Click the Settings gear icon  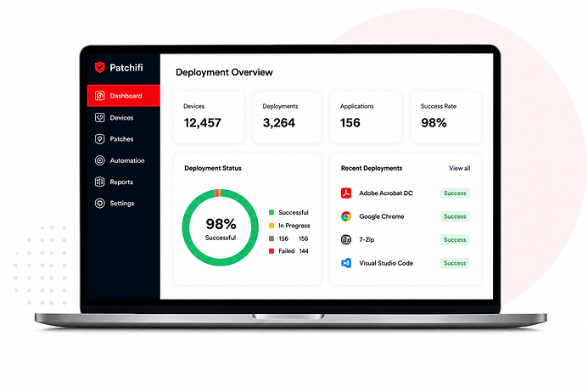click(x=100, y=204)
